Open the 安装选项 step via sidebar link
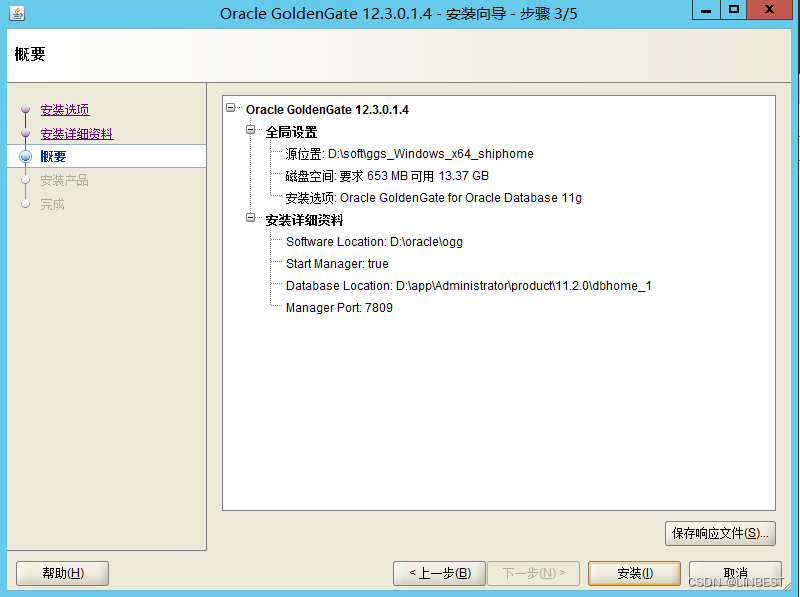Screen dimensions: 800x597 click(x=64, y=110)
